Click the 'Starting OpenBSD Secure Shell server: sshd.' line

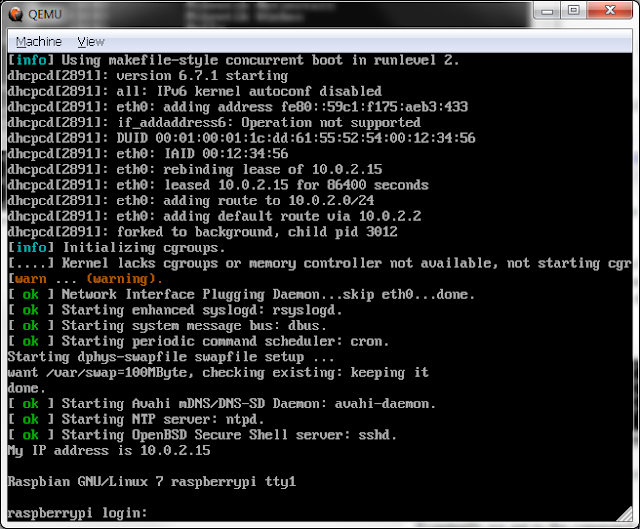[202, 435]
